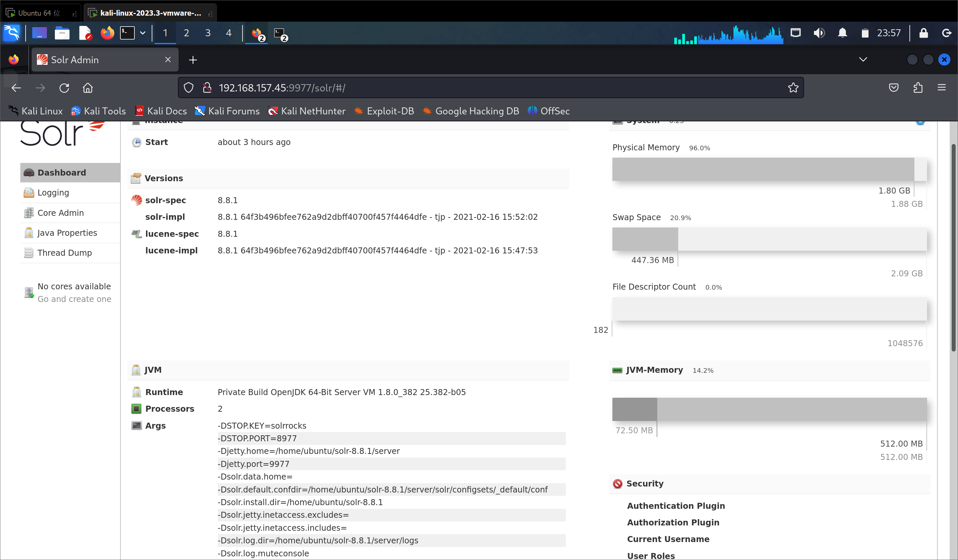Open Save to Pocket icon
958x560 pixels.
tap(893, 88)
